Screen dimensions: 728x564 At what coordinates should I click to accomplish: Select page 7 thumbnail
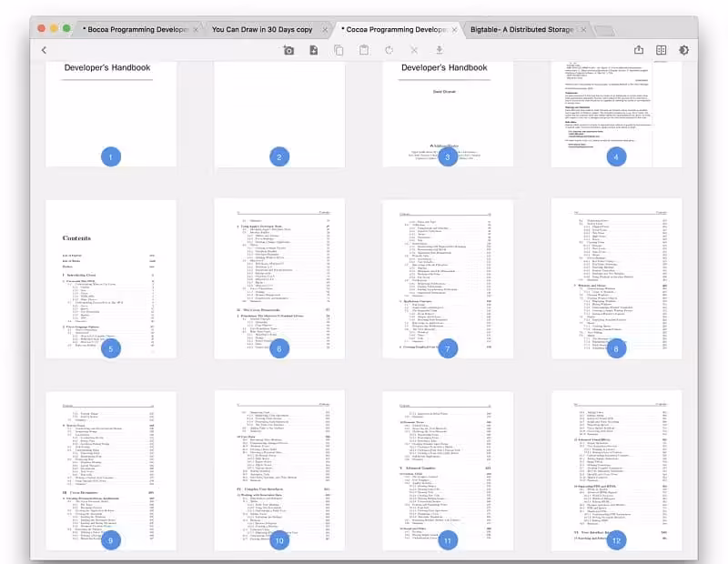click(x=448, y=279)
